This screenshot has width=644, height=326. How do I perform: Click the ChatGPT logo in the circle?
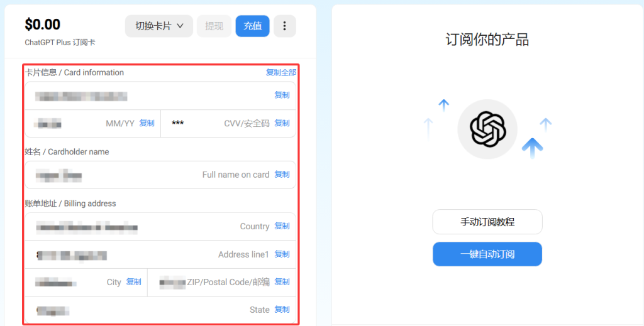click(487, 129)
